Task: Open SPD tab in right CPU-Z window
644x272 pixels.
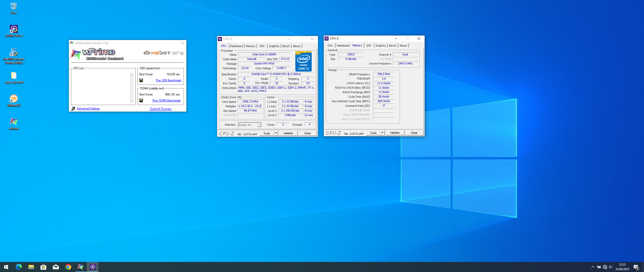Action: click(369, 46)
